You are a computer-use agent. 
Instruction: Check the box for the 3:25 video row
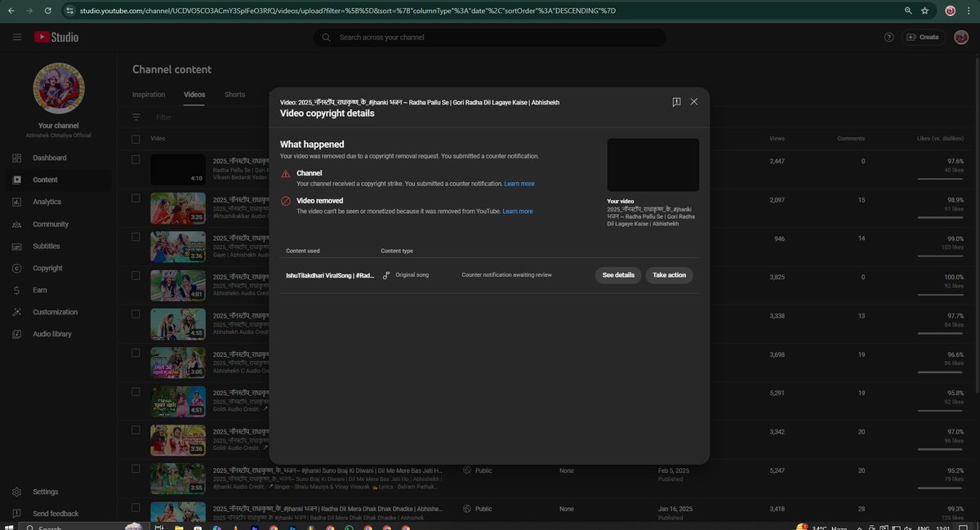pos(136,197)
